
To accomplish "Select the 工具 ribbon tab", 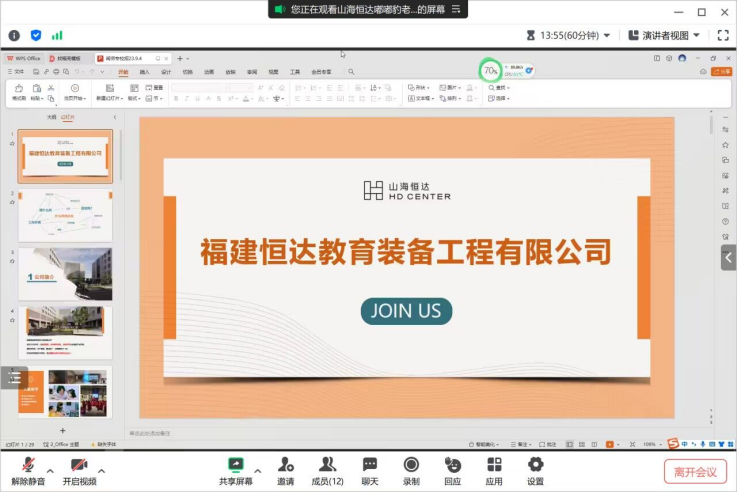I will click(295, 72).
